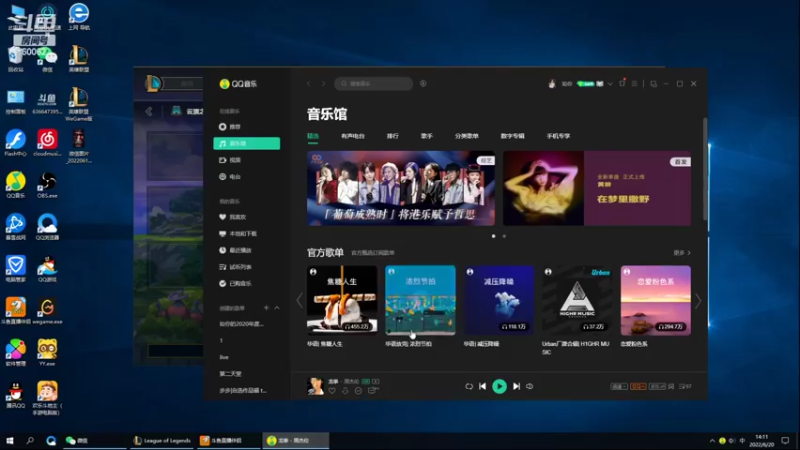This screenshot has width=800, height=450.
Task: Open the 葡萄成熟时 banner
Action: 401,188
